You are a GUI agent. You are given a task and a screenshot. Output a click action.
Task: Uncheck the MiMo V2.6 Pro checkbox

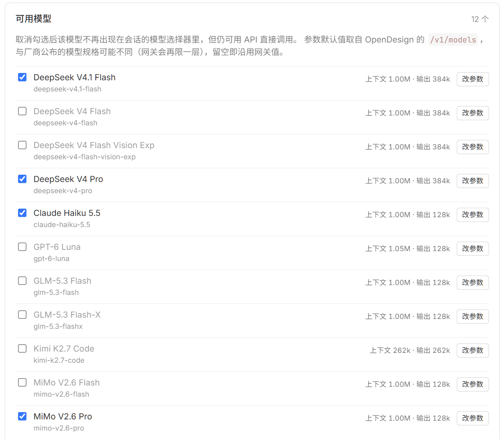[x=22, y=416]
